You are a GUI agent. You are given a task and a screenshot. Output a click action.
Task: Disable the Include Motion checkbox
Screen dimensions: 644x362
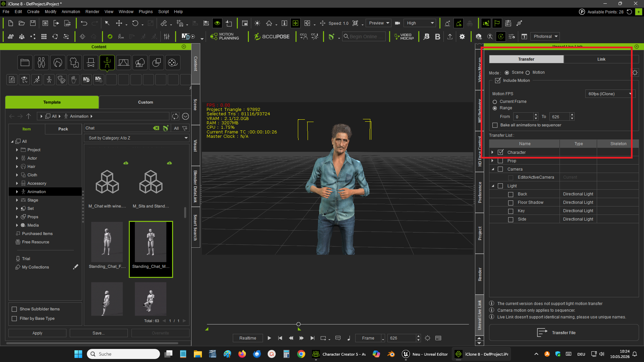click(x=498, y=80)
